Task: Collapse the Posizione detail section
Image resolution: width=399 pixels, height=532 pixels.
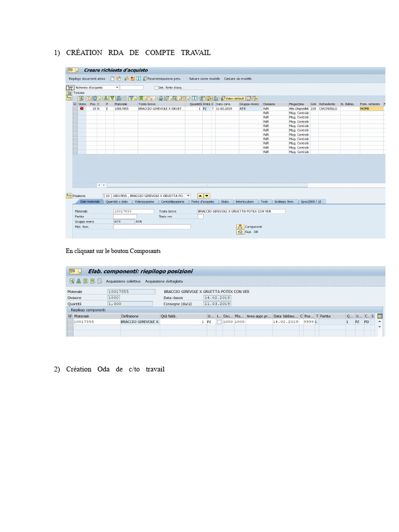Action: (69, 196)
